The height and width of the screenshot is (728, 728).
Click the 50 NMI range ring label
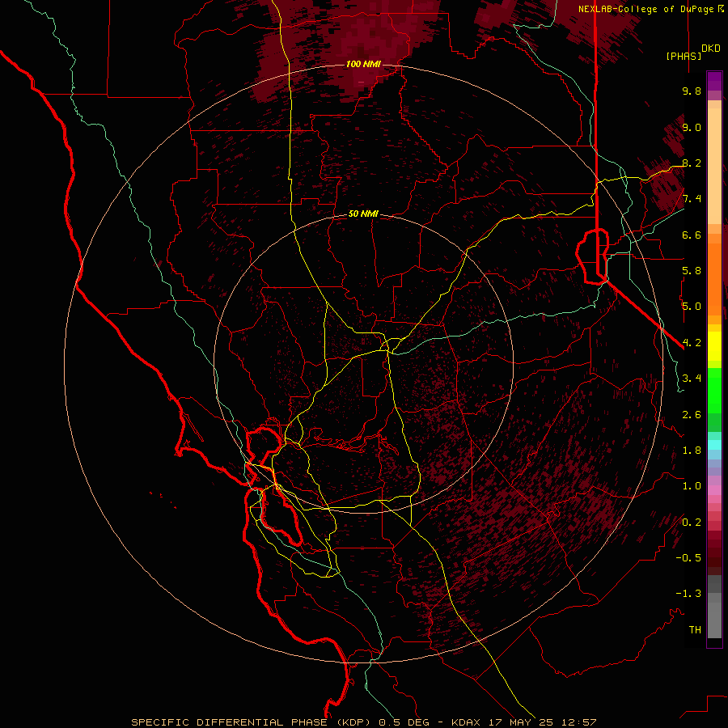click(x=363, y=214)
